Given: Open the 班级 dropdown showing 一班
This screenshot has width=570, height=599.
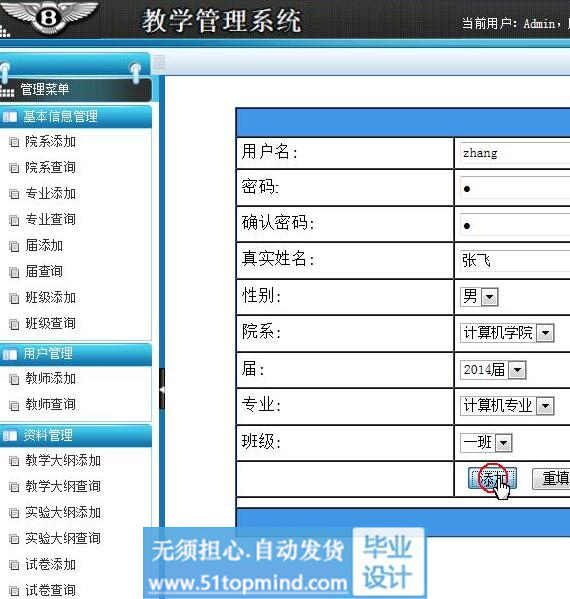Looking at the screenshot, I should point(486,443).
